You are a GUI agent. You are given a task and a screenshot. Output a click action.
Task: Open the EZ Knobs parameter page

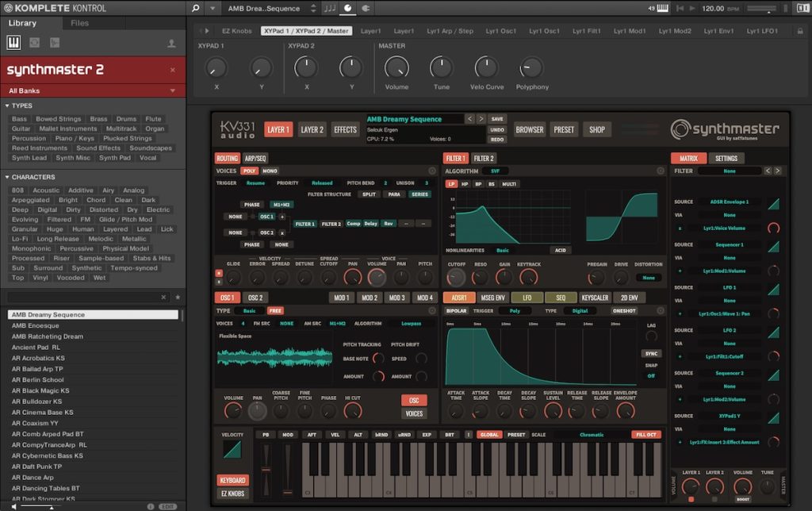[236, 31]
